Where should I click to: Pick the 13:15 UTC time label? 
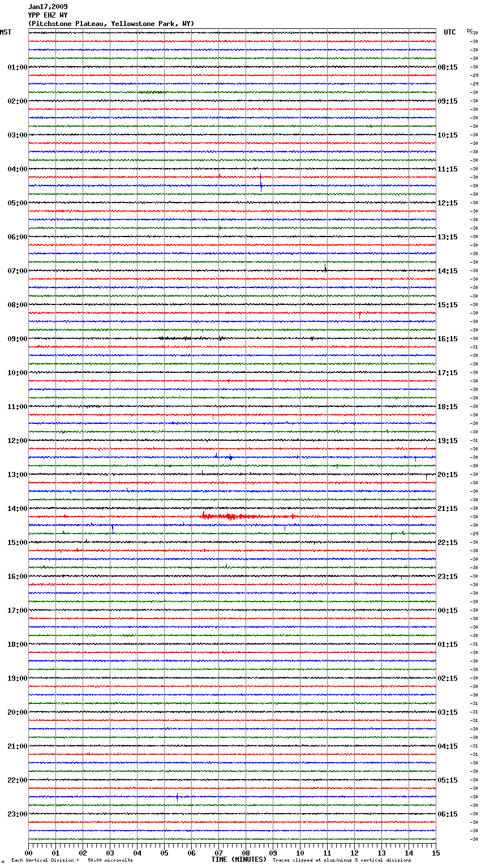(x=448, y=237)
